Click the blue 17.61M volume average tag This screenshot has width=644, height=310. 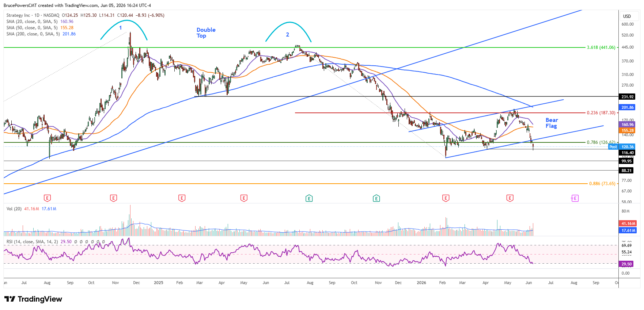coord(628,230)
